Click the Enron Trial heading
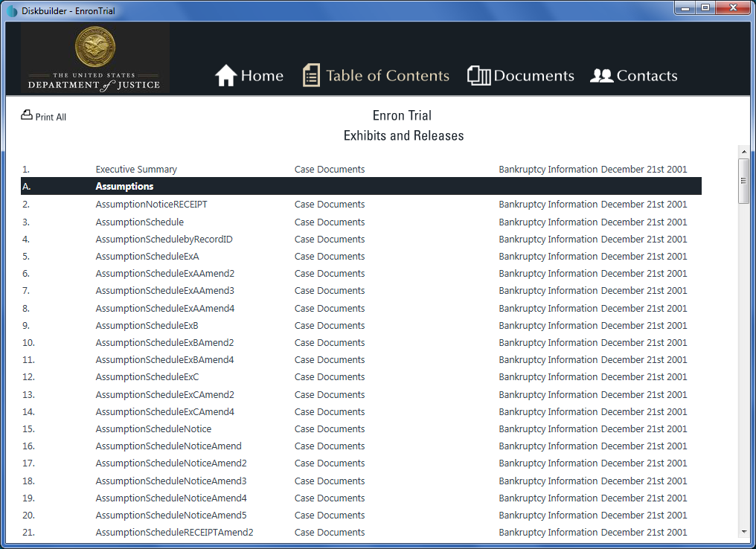The image size is (756, 549). (x=402, y=116)
